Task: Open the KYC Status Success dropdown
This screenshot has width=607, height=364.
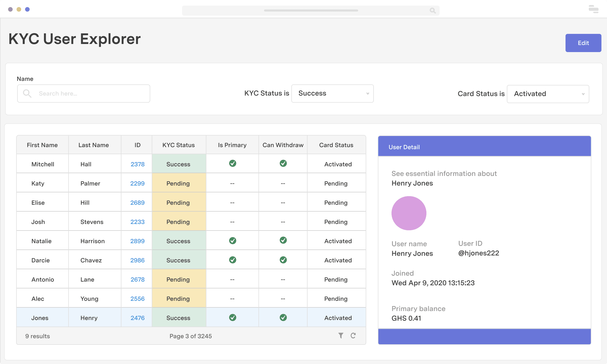Action: pos(332,93)
